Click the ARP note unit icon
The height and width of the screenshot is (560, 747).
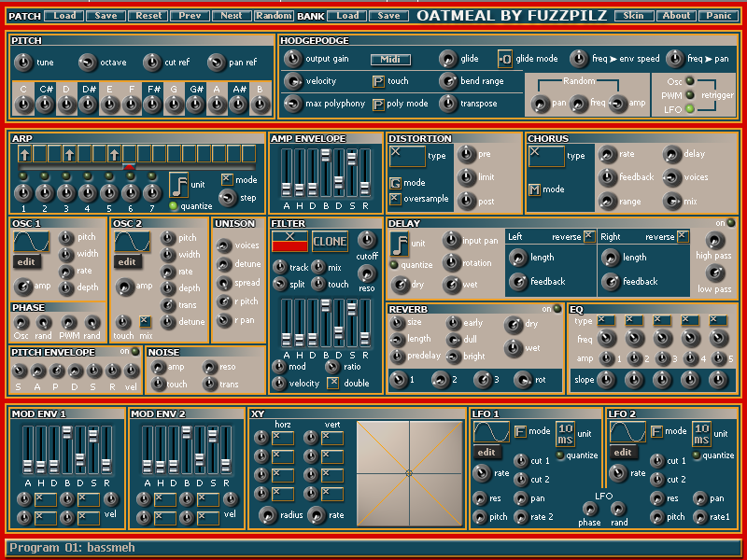pyautogui.click(x=179, y=185)
